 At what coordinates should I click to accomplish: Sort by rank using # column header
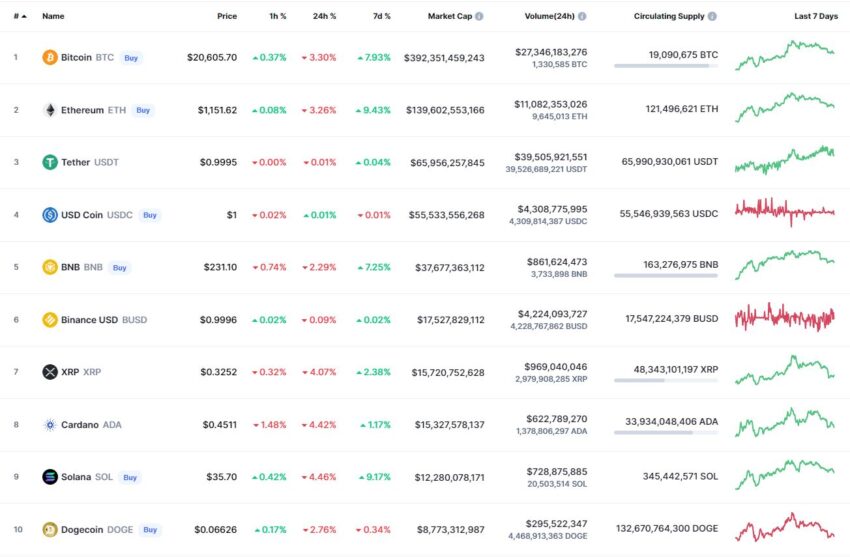pyautogui.click(x=20, y=16)
